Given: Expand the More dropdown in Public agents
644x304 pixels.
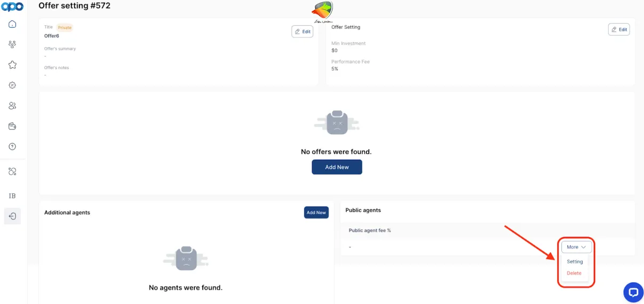Looking at the screenshot, I should point(576,247).
